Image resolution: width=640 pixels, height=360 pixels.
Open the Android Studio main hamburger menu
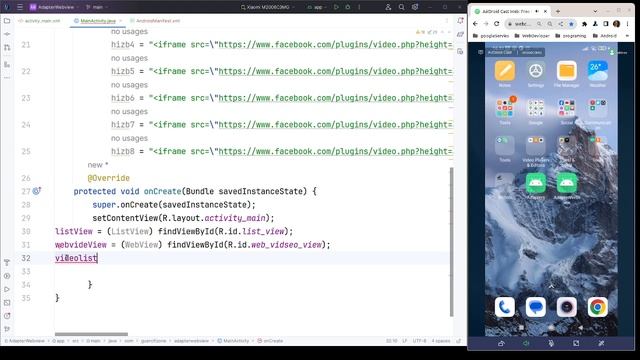[20, 7]
